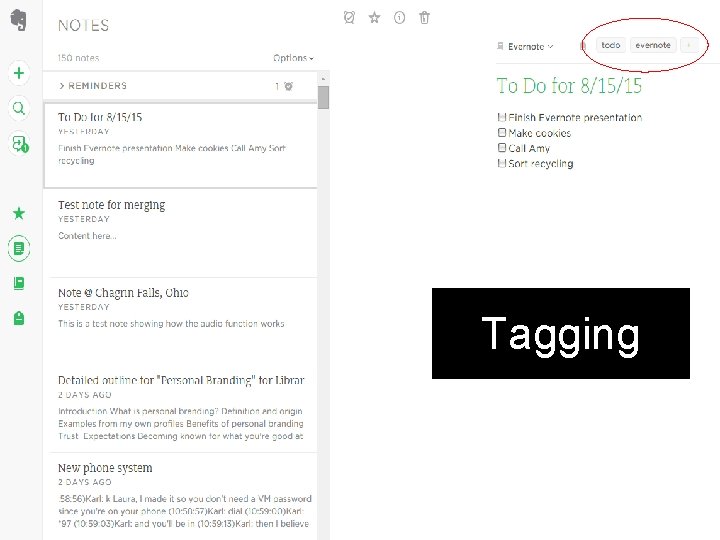The width and height of the screenshot is (720, 540).
Task: Click scrollbar up arrow in notes list
Action: (x=323, y=79)
